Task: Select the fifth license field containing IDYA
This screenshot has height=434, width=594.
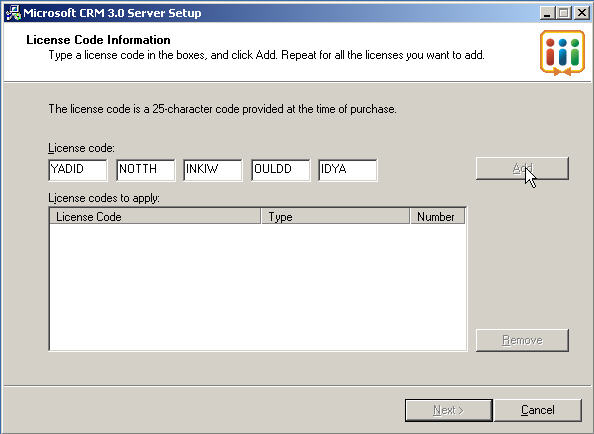Action: [x=348, y=170]
